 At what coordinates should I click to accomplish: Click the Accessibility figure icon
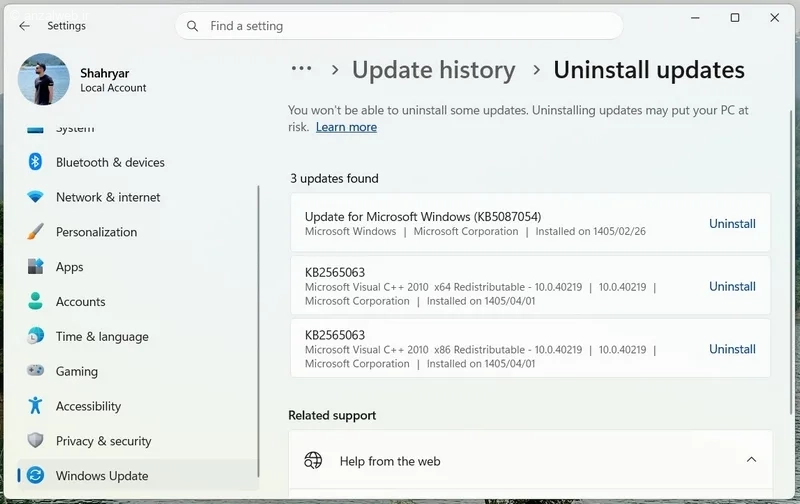pyautogui.click(x=35, y=406)
